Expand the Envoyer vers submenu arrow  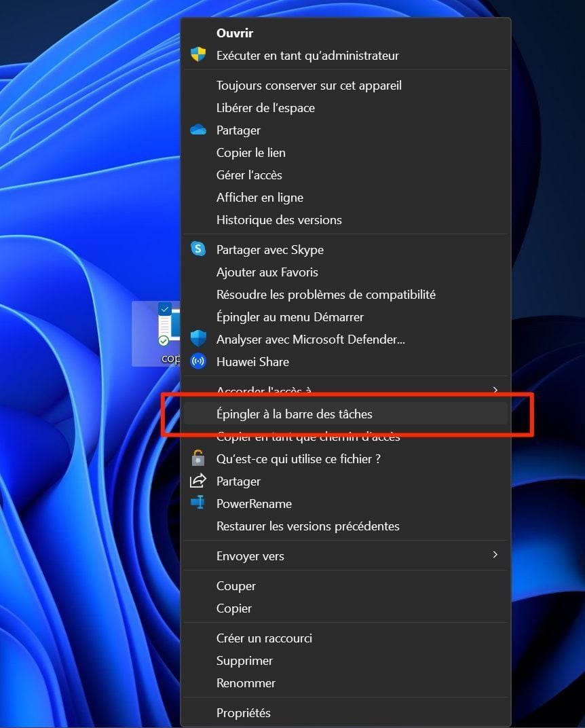click(x=495, y=555)
